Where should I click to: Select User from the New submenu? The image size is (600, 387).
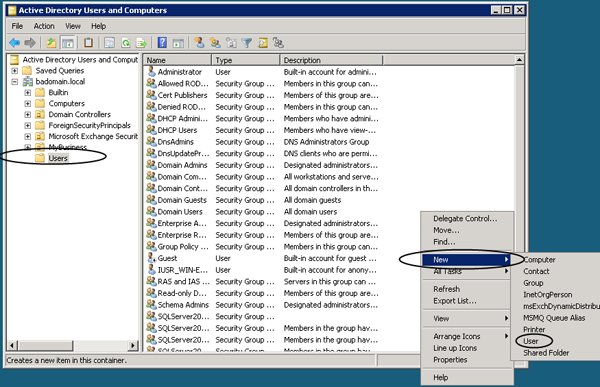pos(531,341)
